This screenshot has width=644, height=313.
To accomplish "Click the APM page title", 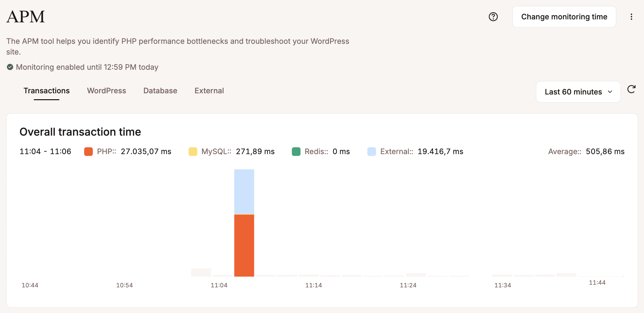I will pyautogui.click(x=26, y=17).
